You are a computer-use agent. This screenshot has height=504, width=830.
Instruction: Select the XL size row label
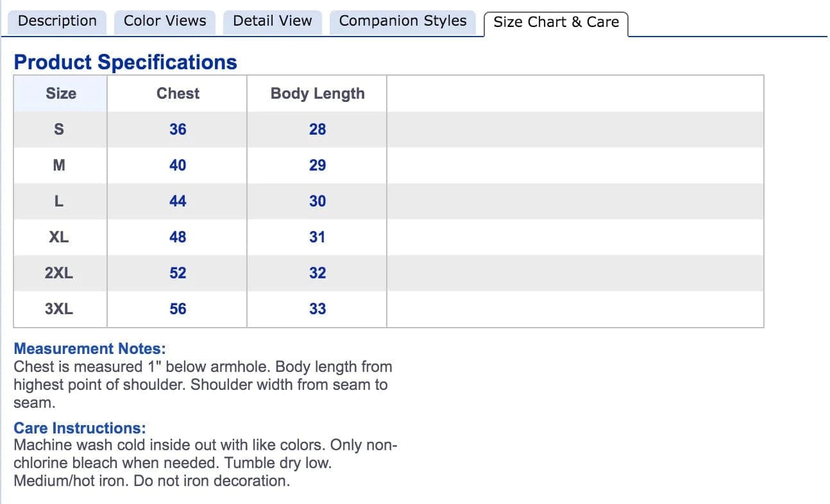click(x=59, y=237)
